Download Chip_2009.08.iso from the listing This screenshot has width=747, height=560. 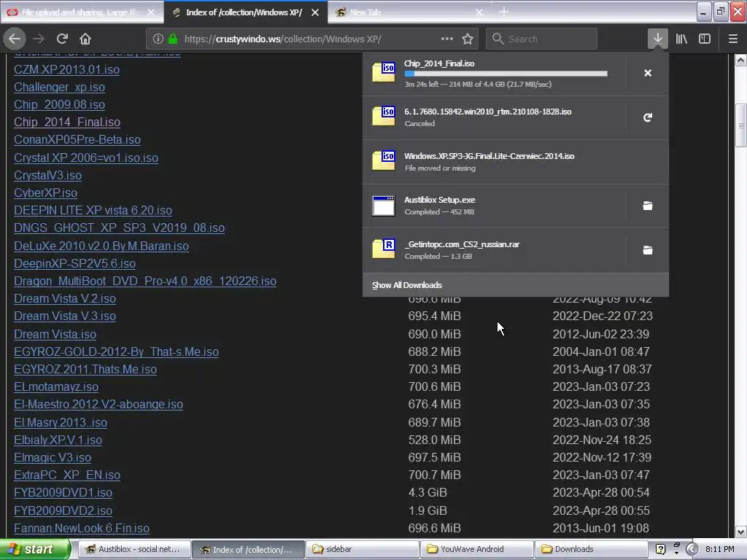(x=60, y=105)
